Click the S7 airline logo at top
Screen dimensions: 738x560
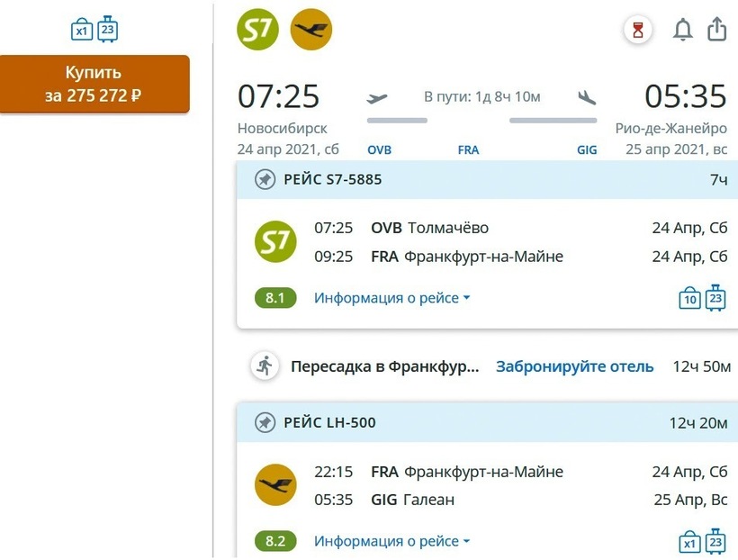pyautogui.click(x=257, y=31)
